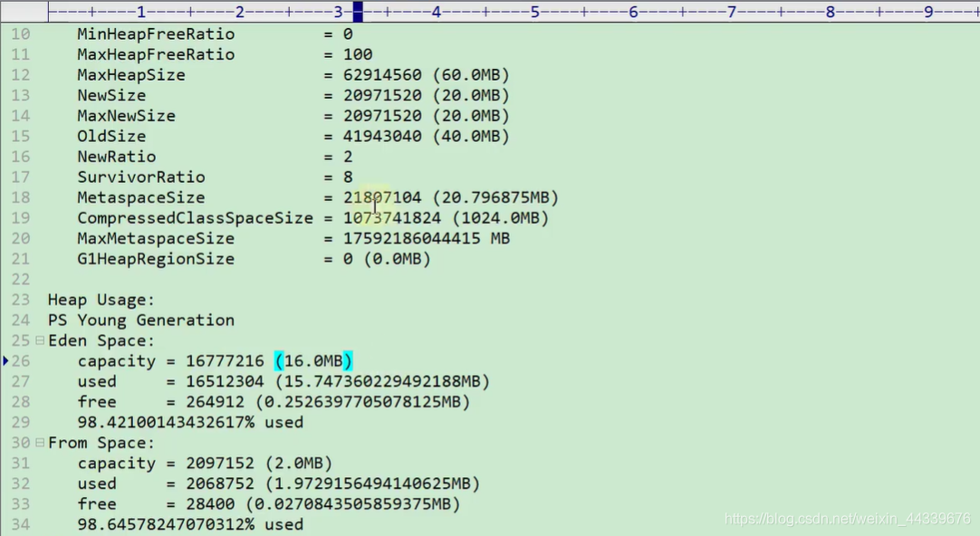Screen dimensions: 980x536
Task: Click the value '1073741824 (1024.0MB)'
Action: (446, 218)
